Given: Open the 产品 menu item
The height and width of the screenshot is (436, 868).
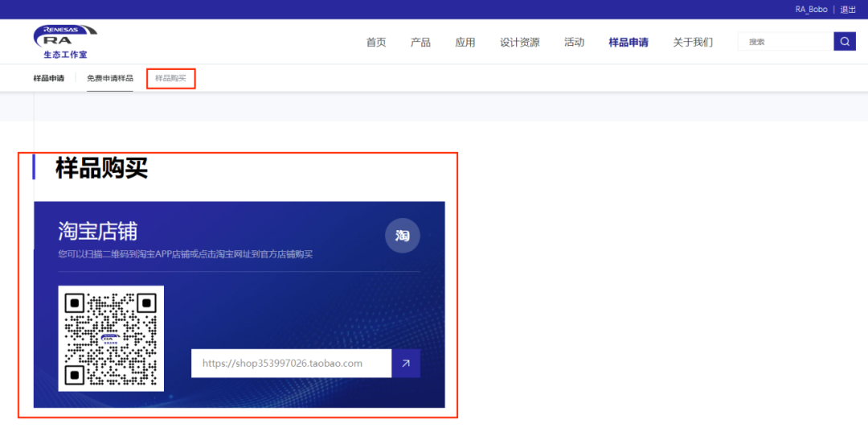Looking at the screenshot, I should pyautogui.click(x=420, y=42).
